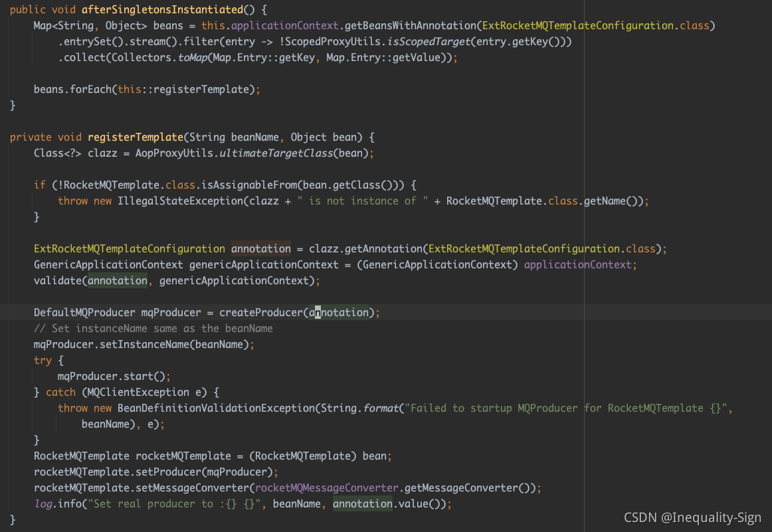Click the Map.Entry::getKey method reference
Image resolution: width=772 pixels, height=532 pixels.
tap(264, 58)
